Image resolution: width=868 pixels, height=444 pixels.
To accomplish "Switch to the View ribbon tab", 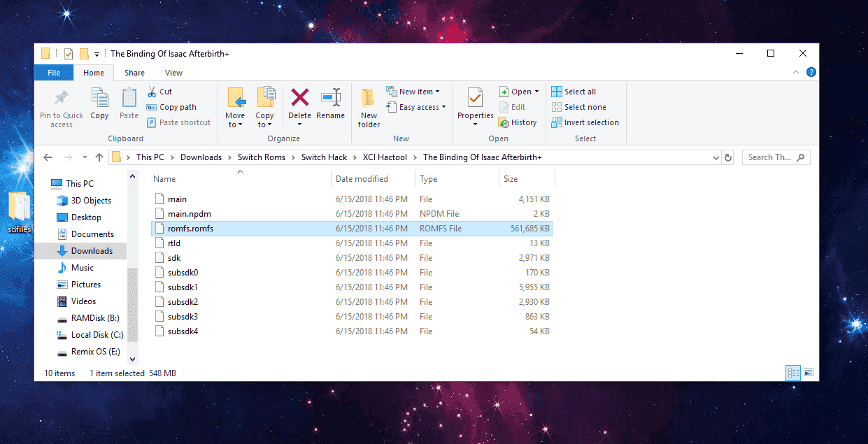I will pyautogui.click(x=173, y=73).
